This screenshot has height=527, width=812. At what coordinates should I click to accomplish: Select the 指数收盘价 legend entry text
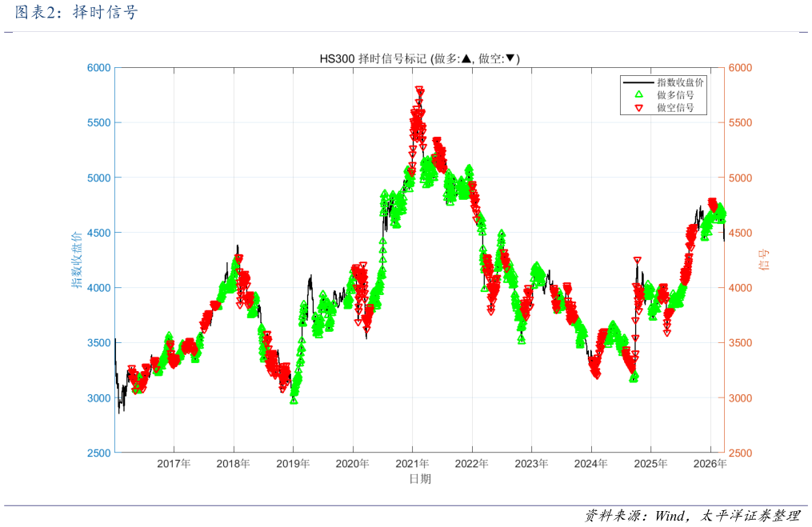pyautogui.click(x=680, y=82)
